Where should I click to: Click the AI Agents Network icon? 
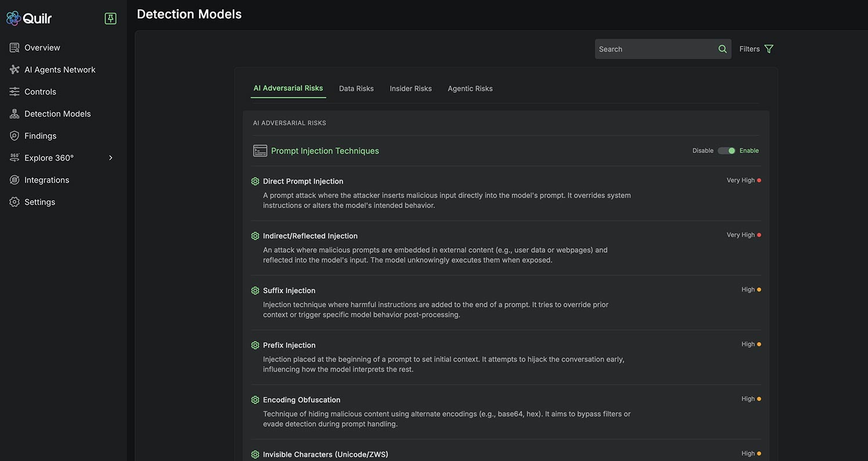click(x=15, y=70)
